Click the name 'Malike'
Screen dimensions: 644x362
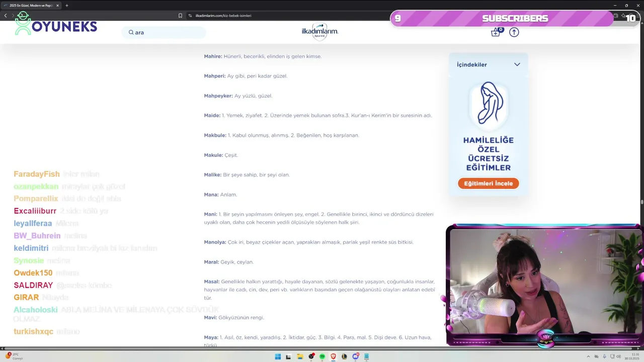point(212,174)
